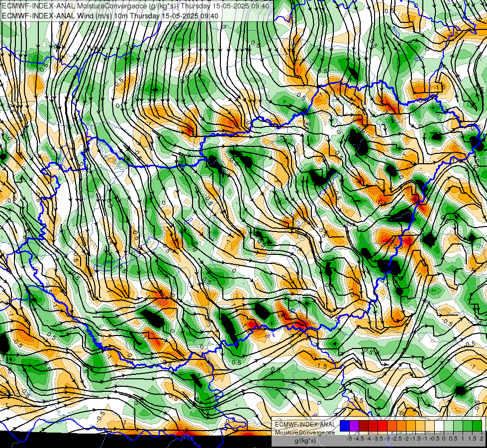The height and width of the screenshot is (448, 487).
Task: Select the pale peach swatch between -1 and -0.5
Action: tap(430, 426)
